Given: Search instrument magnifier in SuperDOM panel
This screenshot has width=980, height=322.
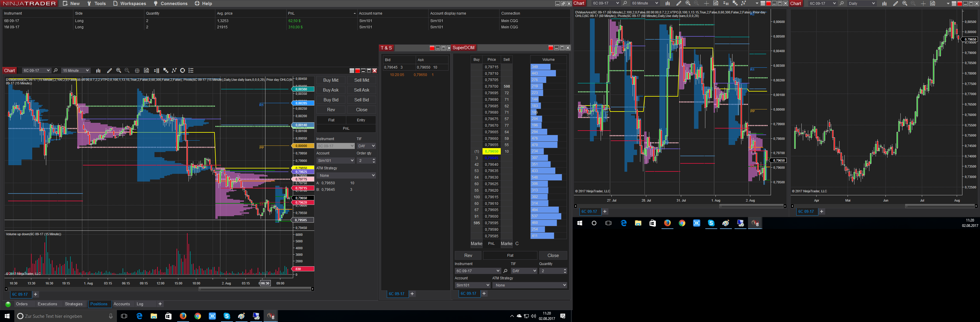Looking at the screenshot, I should [505, 271].
